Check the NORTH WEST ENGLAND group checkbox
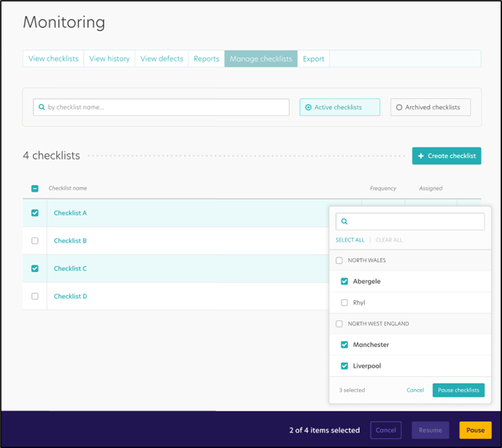Screen dimensions: 502x448 [339, 323]
